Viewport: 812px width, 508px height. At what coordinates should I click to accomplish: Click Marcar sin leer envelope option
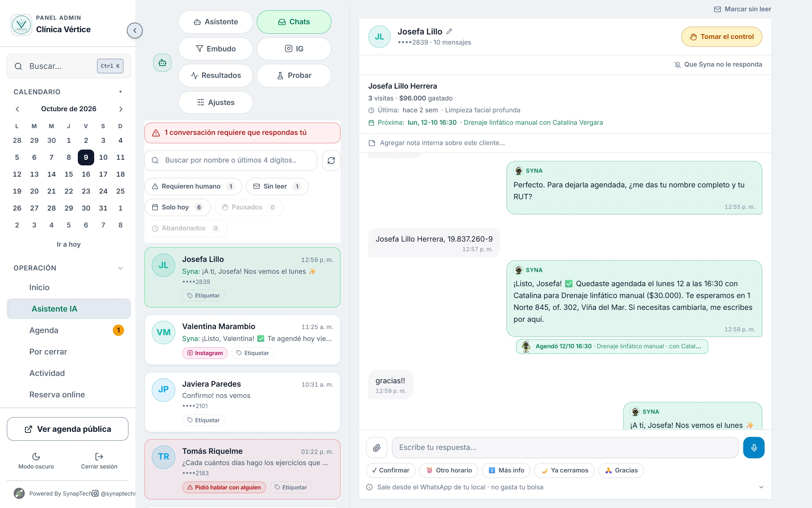[742, 9]
